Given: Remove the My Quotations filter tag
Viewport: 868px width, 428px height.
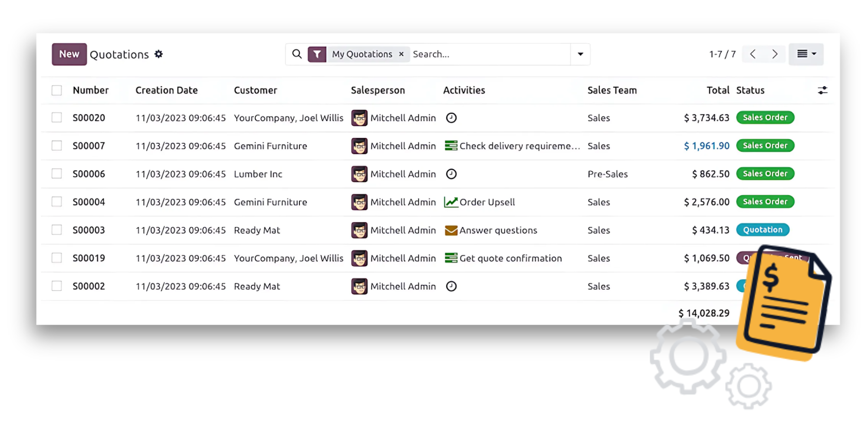Looking at the screenshot, I should [401, 54].
